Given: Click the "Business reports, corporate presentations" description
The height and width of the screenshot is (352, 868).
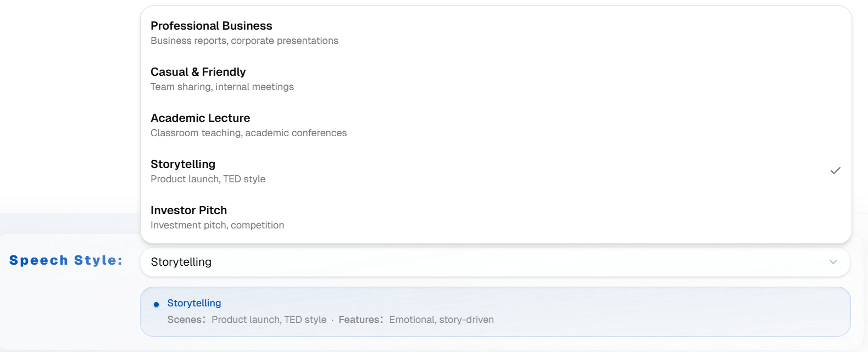Looking at the screenshot, I should coord(244,41).
